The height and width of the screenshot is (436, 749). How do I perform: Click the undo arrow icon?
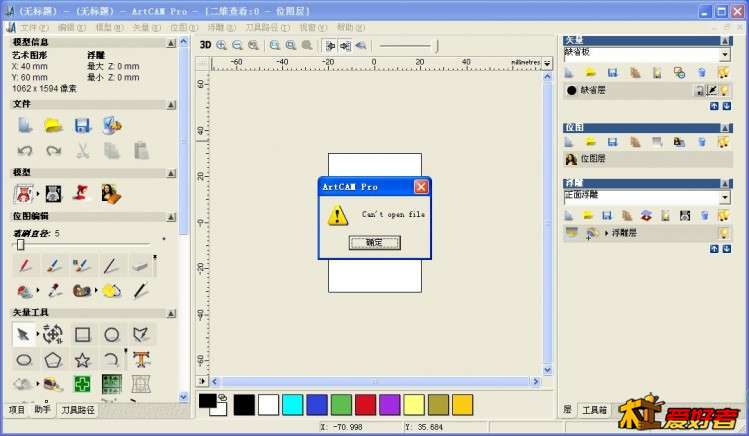pyautogui.click(x=25, y=151)
